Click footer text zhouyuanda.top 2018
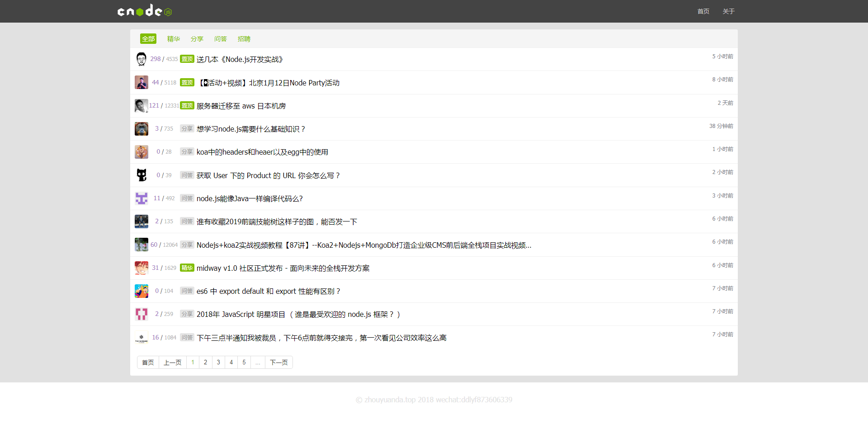Screen dimensions: 868x424 click(434, 400)
